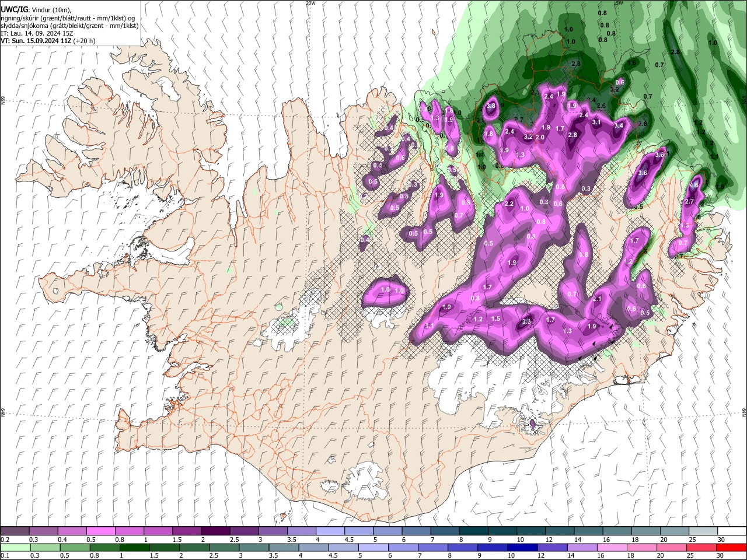Click the "2.6" precipitation value in the northeast
The image size is (747, 560).
pyautogui.click(x=602, y=106)
